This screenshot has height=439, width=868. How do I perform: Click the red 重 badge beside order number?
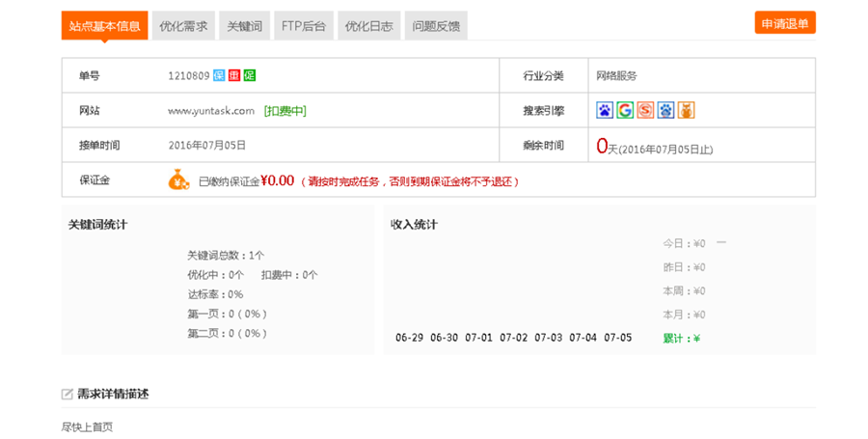coord(234,75)
